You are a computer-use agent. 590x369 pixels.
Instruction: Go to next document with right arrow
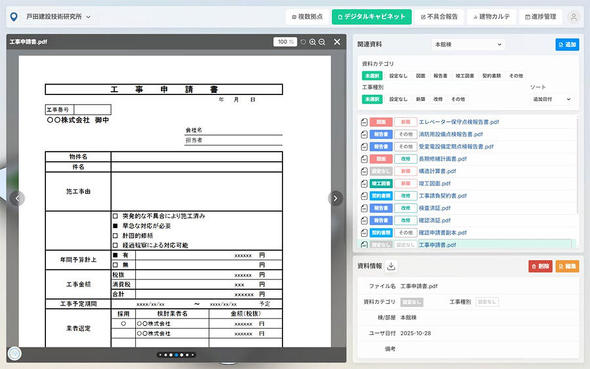(x=335, y=198)
